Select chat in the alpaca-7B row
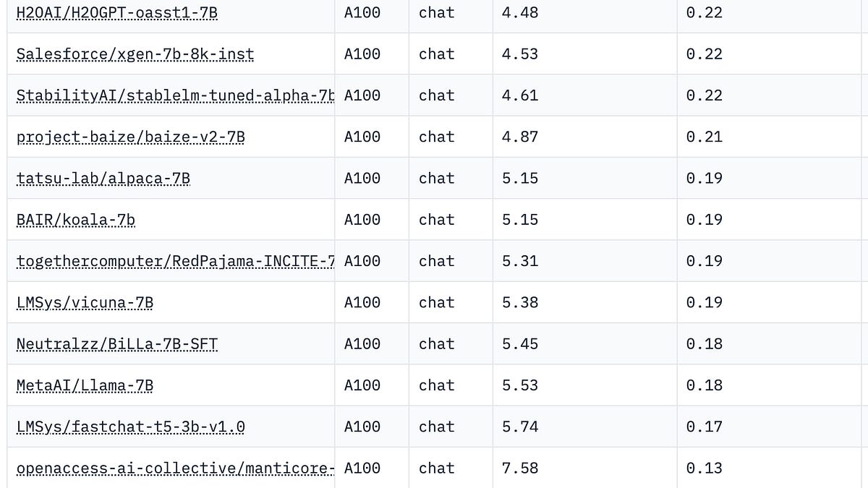The height and width of the screenshot is (488, 868). coord(437,178)
